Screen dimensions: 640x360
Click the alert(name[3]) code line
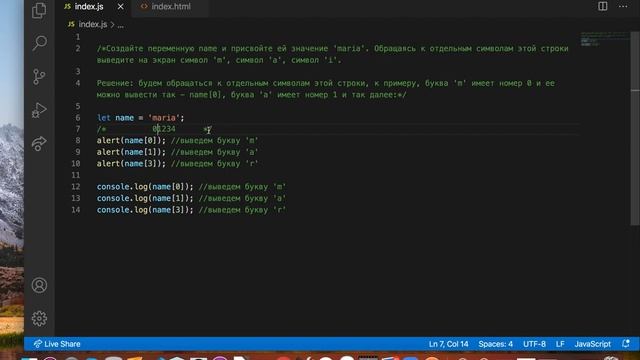tap(178, 163)
